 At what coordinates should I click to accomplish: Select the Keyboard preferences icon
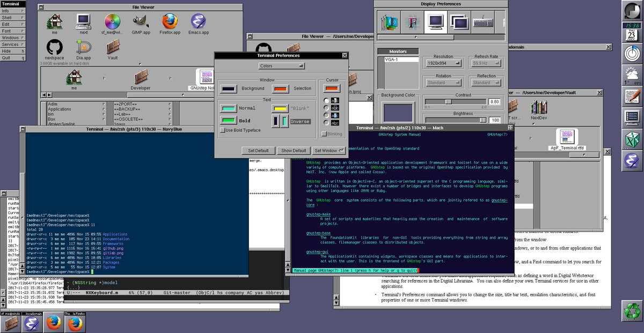[x=484, y=23]
